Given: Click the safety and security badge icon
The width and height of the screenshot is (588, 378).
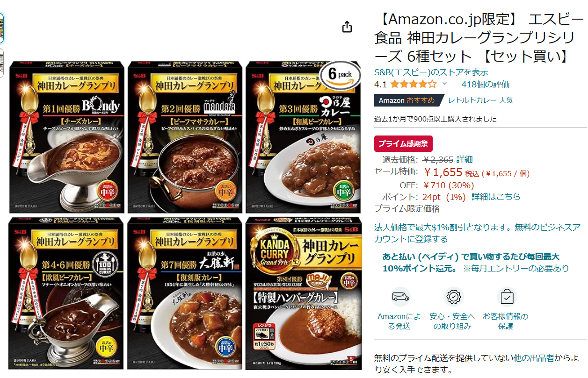Looking at the screenshot, I should [x=452, y=297].
